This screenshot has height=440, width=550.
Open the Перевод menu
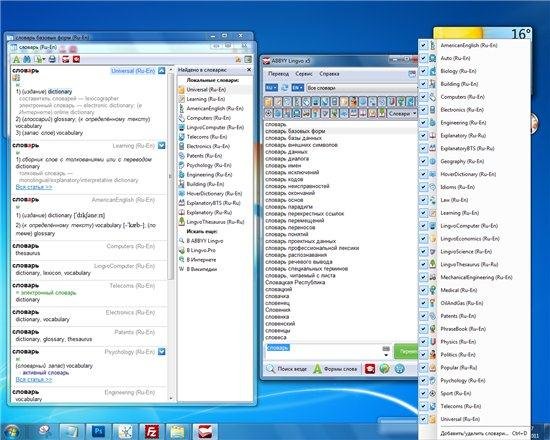tap(278, 74)
